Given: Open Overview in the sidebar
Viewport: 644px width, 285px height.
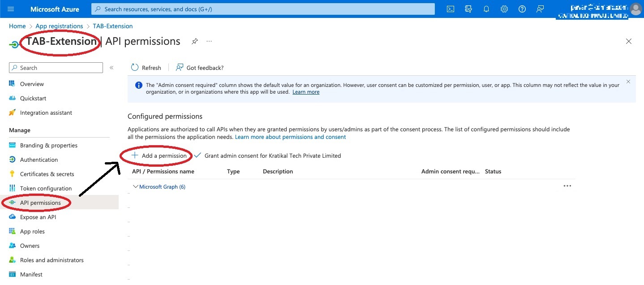Looking at the screenshot, I should click(32, 84).
